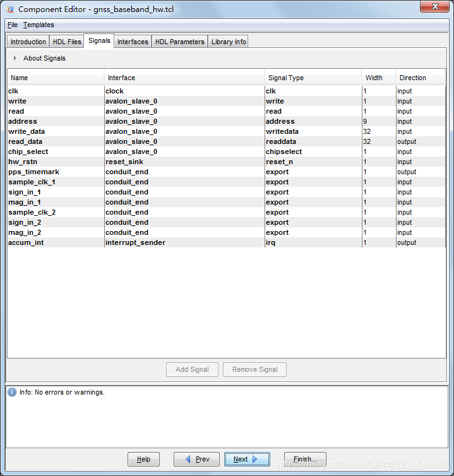The image size is (454, 476).
Task: Click the Remove Signal button
Action: [x=255, y=369]
